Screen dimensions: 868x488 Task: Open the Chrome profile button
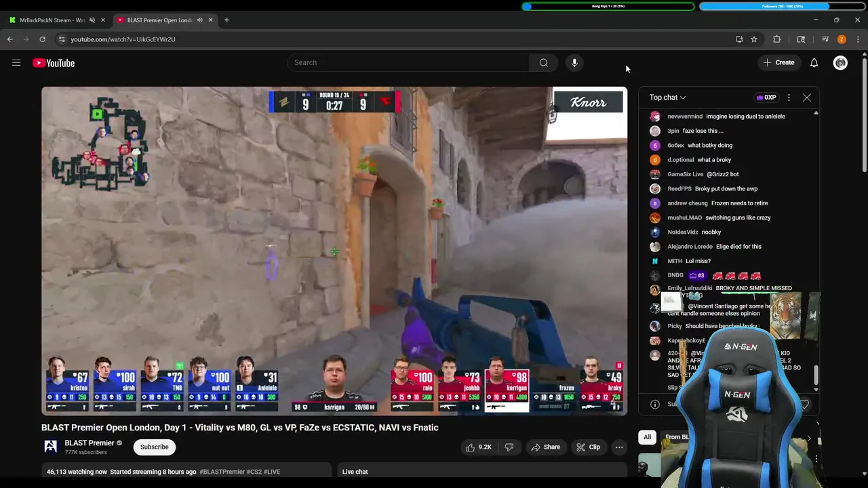842,39
